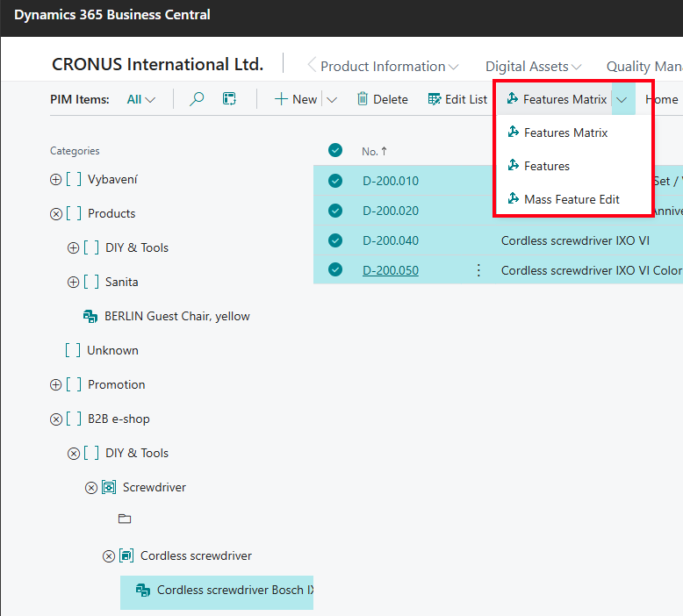The height and width of the screenshot is (616, 683).
Task: Deselect row D-200.050 checkmark
Action: click(335, 269)
